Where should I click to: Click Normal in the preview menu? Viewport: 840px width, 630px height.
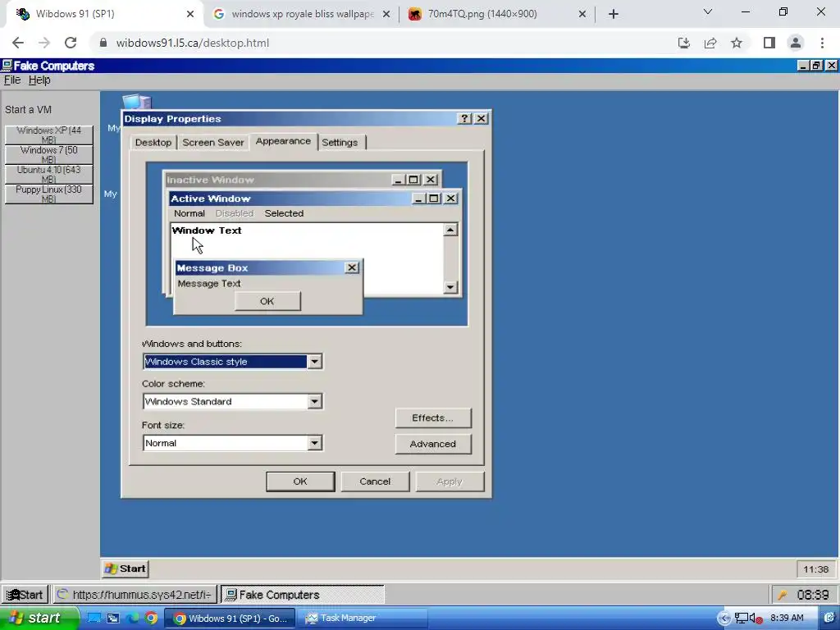[x=189, y=213]
